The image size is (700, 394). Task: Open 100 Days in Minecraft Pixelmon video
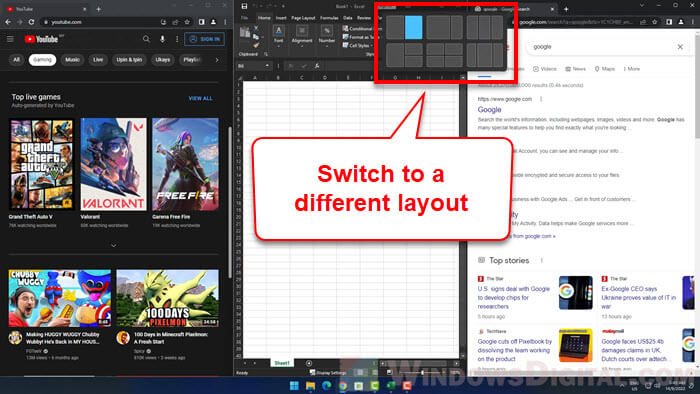pos(167,298)
